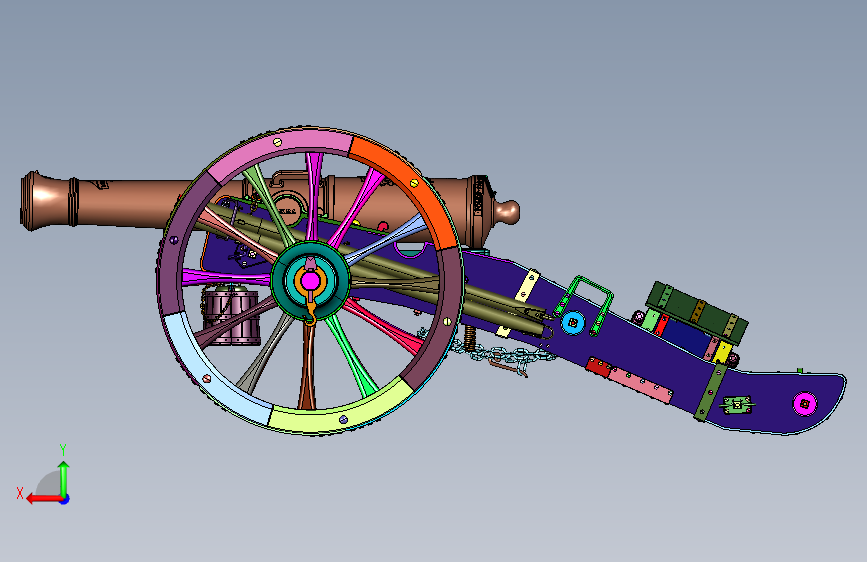
Task: Select the light blue spoke near orange rim
Action: pos(387,240)
